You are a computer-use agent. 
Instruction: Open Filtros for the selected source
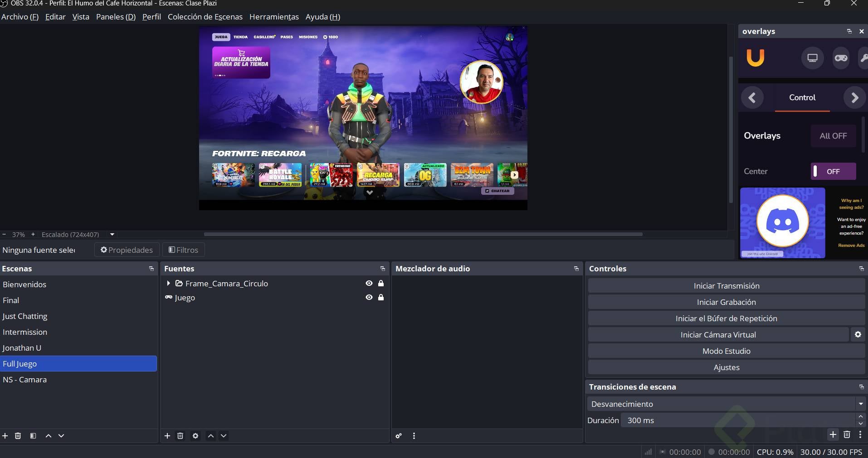click(183, 250)
